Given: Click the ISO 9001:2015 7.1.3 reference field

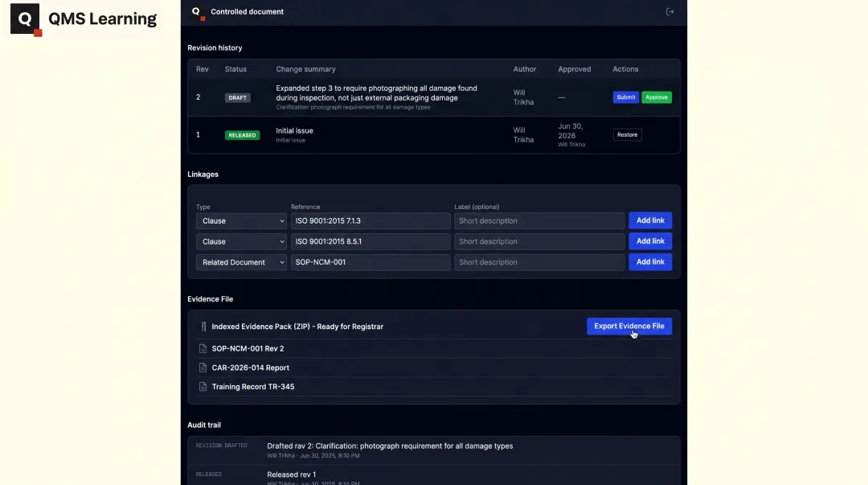Looking at the screenshot, I should [x=371, y=220].
